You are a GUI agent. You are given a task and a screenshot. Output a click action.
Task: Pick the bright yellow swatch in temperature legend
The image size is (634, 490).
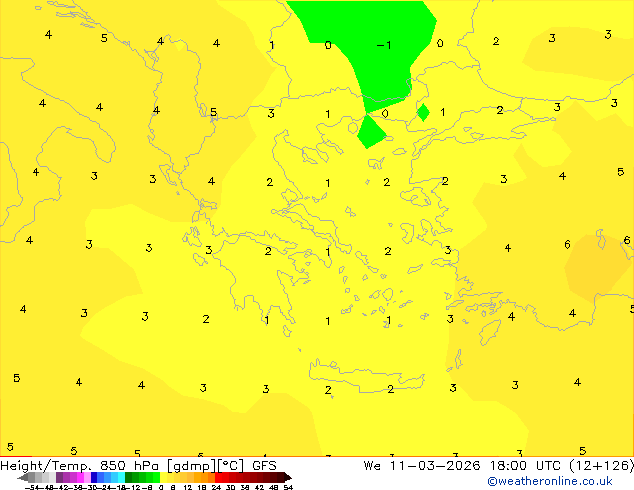[x=163, y=478]
